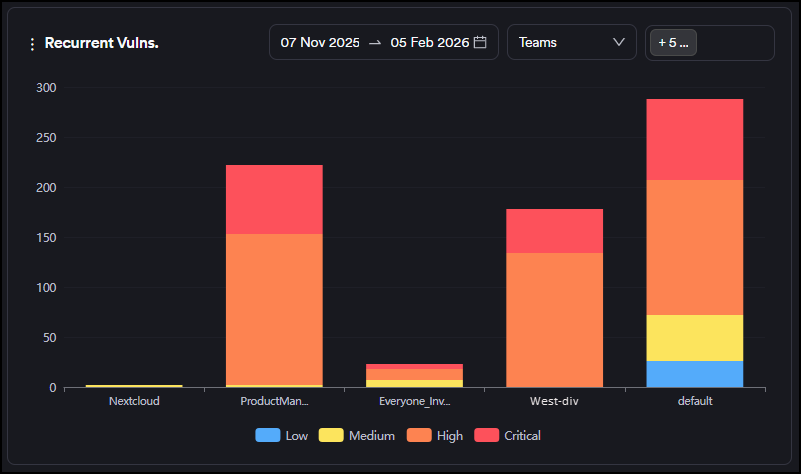Click the blue Low legend color swatch
Screen dimensions: 801x474
(268, 436)
